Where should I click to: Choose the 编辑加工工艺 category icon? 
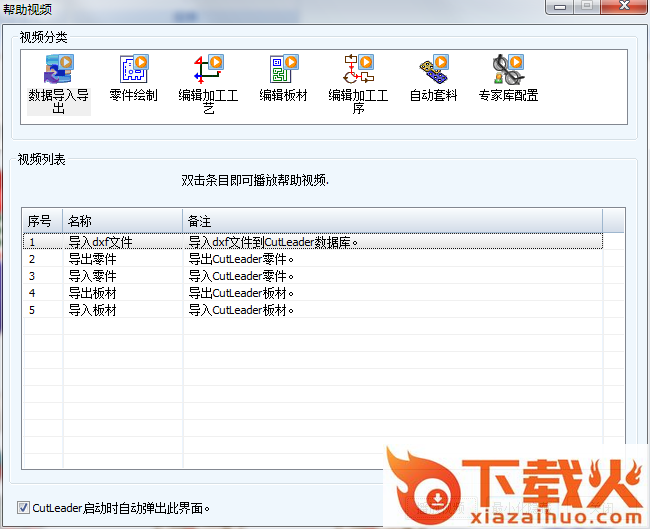209,72
